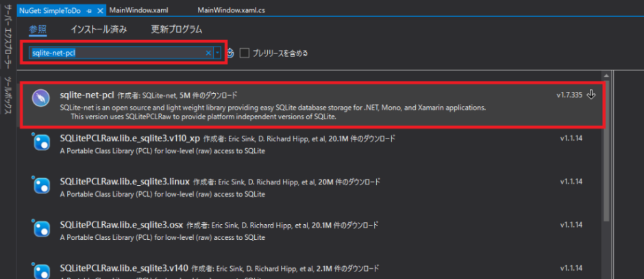This screenshot has width=644, height=279.
Task: Click the SQLitePCLRaw.lib.e_sqlite3.v110_xp package icon
Action: click(42, 142)
